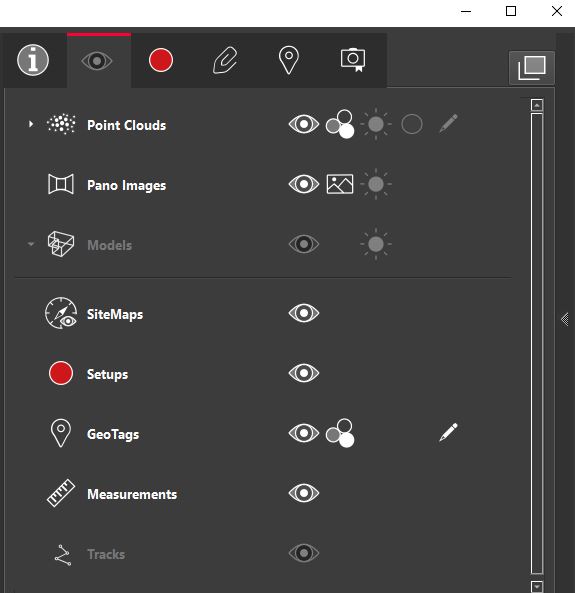This screenshot has width=575, height=593.
Task: Toggle Measurements visibility eye
Action: [x=304, y=493]
